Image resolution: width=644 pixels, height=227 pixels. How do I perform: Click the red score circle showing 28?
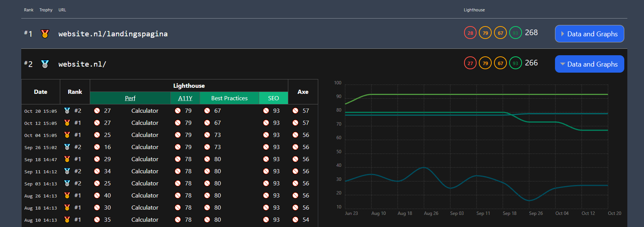click(x=470, y=33)
